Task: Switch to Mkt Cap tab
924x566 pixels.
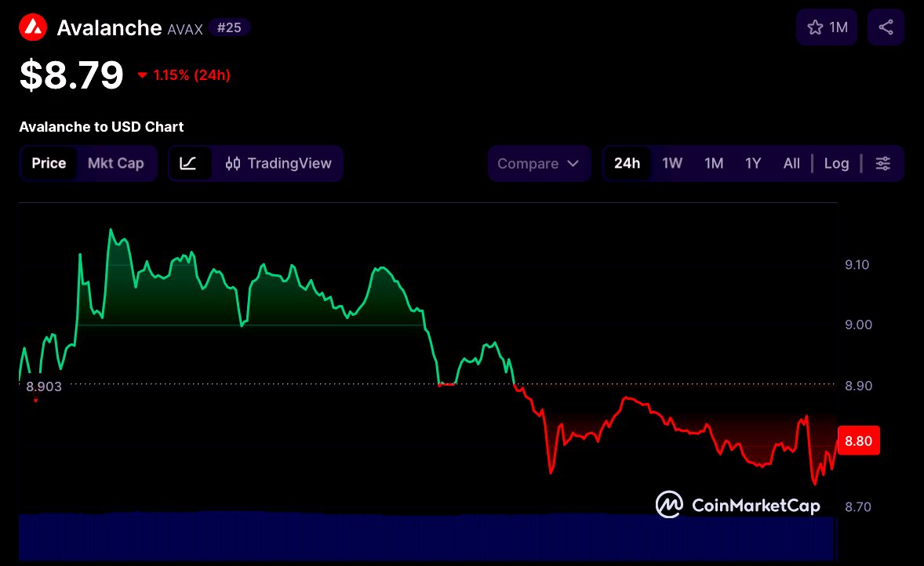Action: (x=116, y=163)
